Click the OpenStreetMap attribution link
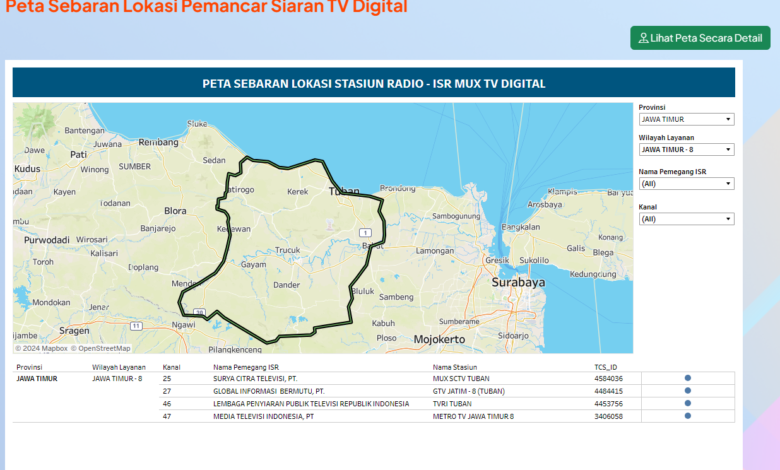780x470 pixels. tap(100, 348)
